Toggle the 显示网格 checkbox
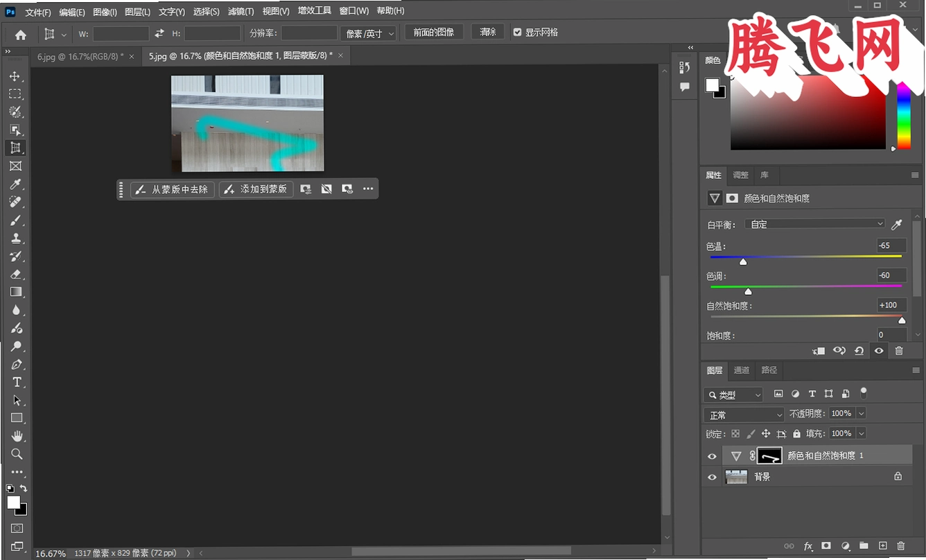Screen dimensions: 926x560 pos(517,33)
